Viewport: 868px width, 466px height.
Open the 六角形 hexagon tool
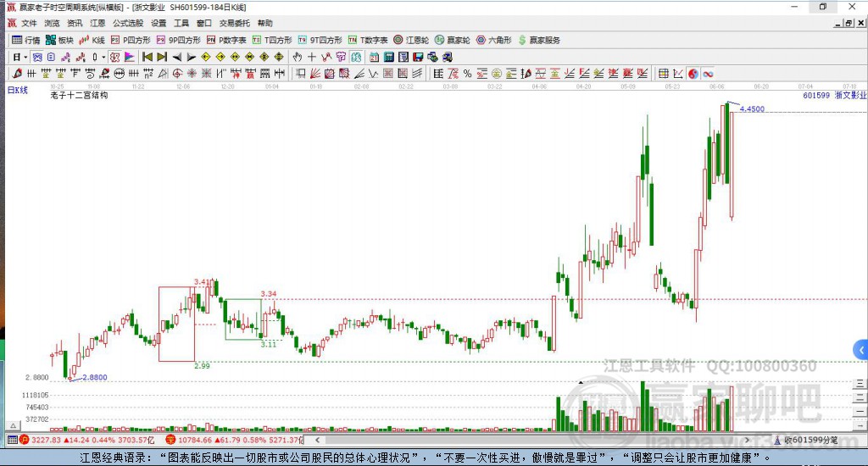[x=494, y=40]
